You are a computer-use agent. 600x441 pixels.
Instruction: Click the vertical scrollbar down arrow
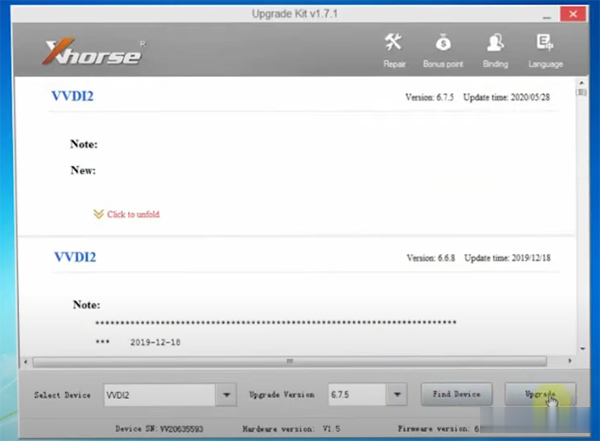pos(582,349)
